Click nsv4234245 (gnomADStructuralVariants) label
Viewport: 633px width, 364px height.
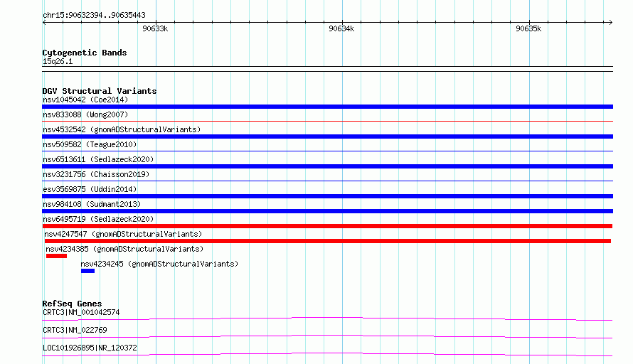pos(159,264)
